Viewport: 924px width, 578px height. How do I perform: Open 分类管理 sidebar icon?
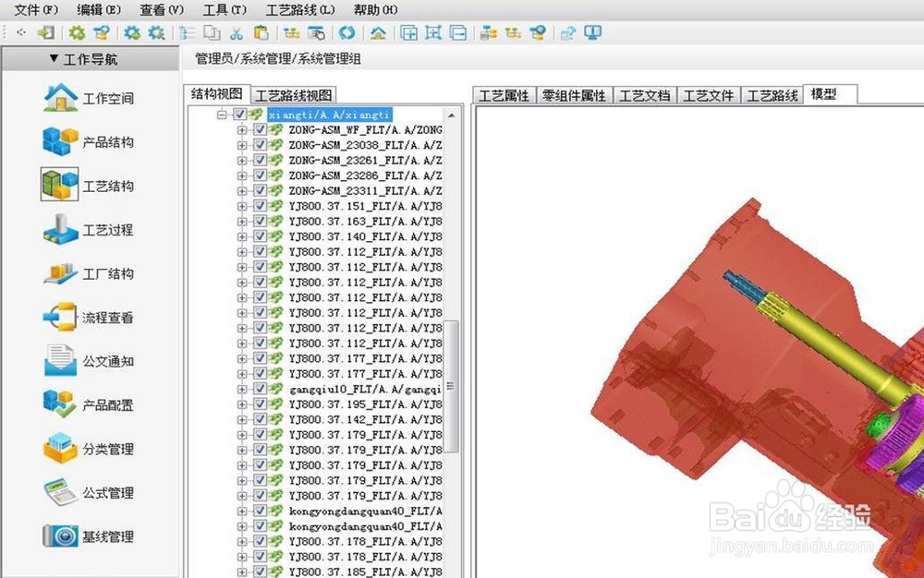60,449
